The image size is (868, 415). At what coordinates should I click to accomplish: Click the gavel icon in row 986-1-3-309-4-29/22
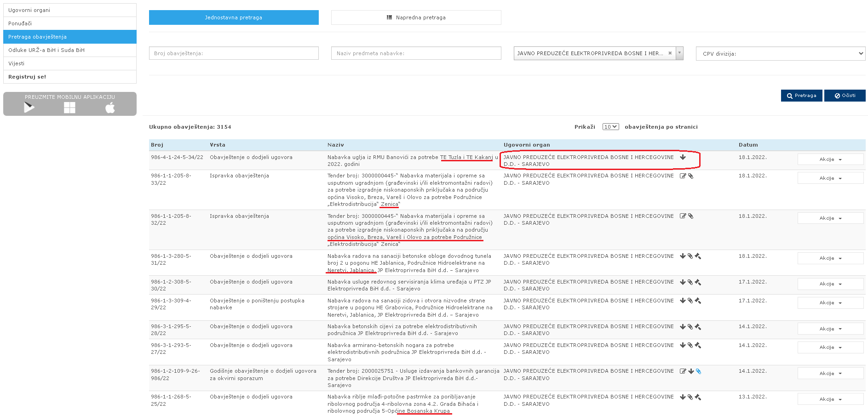pos(698,301)
